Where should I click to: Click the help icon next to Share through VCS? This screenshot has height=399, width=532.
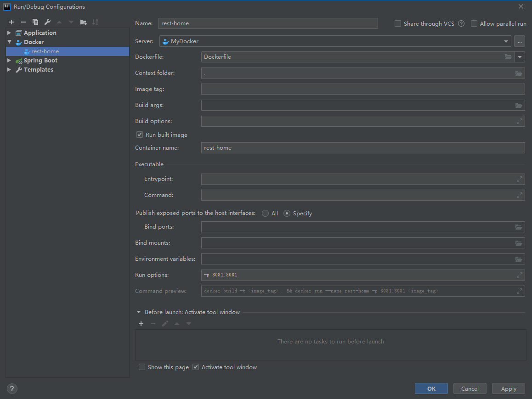coord(461,23)
